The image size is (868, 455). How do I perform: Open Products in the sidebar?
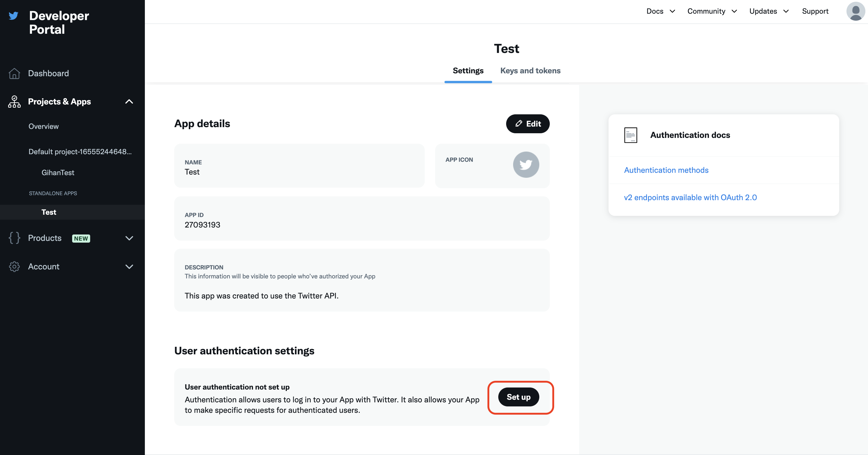[x=45, y=238]
